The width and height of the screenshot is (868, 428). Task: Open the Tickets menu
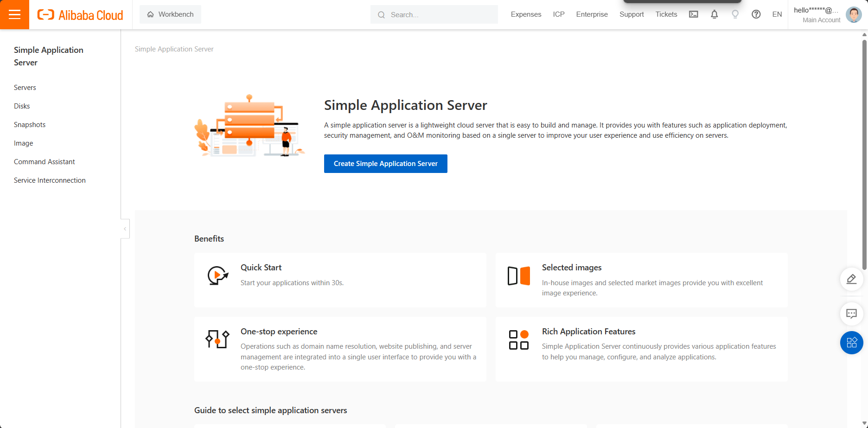pos(666,14)
